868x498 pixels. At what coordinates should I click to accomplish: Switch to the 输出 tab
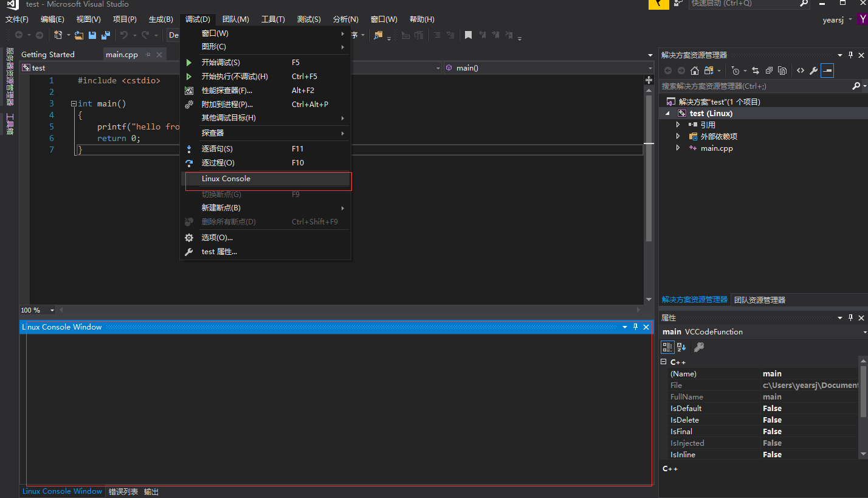point(151,491)
